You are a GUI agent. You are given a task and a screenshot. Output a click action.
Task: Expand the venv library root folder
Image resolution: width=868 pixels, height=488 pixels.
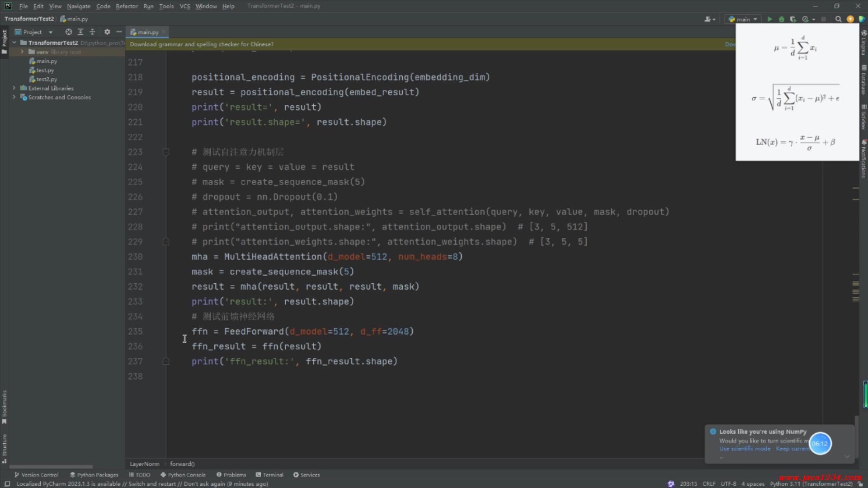pyautogui.click(x=22, y=52)
